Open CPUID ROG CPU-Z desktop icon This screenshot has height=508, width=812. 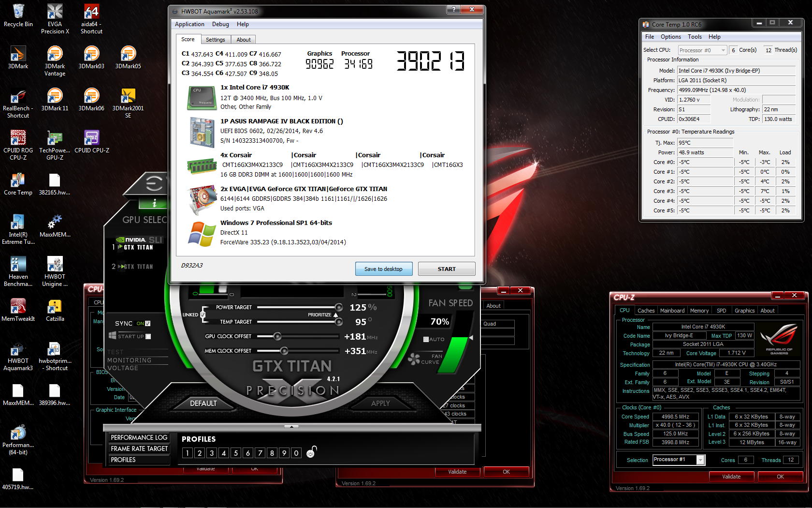(18, 145)
